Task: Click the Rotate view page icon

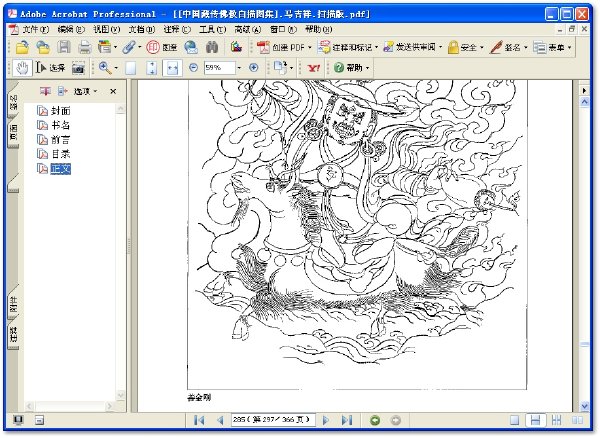Action: [x=280, y=68]
